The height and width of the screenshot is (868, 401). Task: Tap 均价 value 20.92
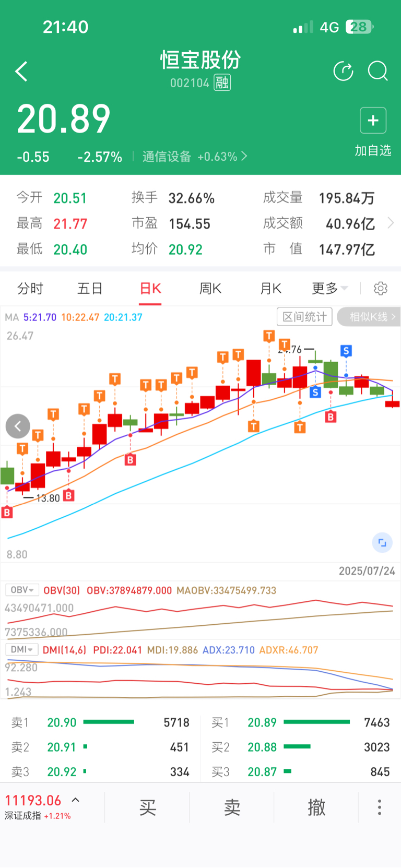point(185,249)
